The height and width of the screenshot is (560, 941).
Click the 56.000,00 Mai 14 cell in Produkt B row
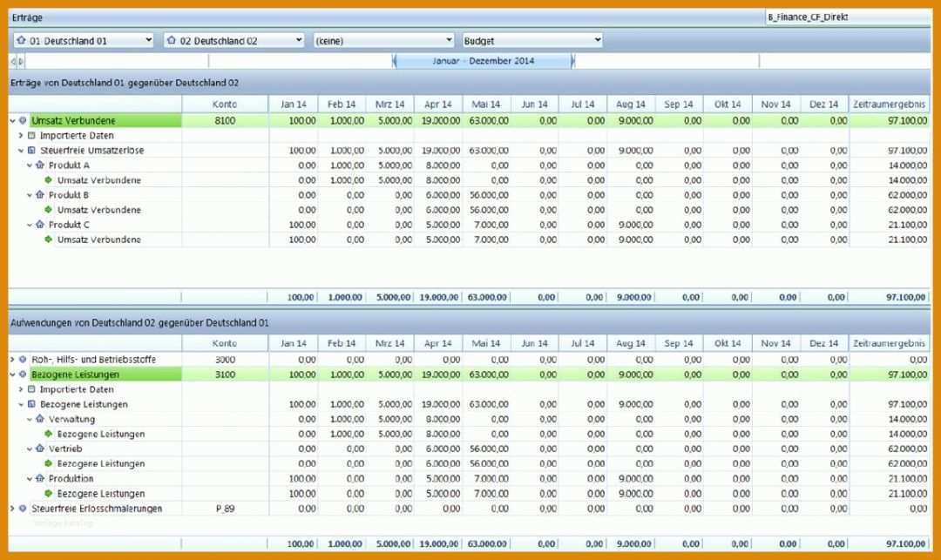tap(489, 195)
